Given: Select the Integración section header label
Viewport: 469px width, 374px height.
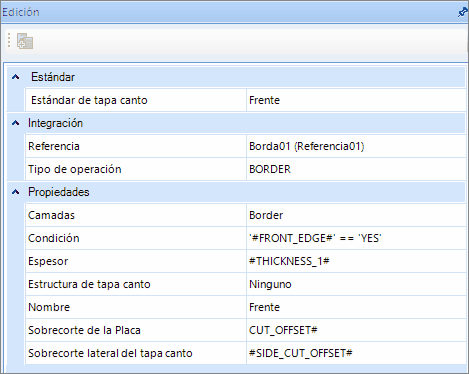Looking at the screenshot, I should point(55,123).
